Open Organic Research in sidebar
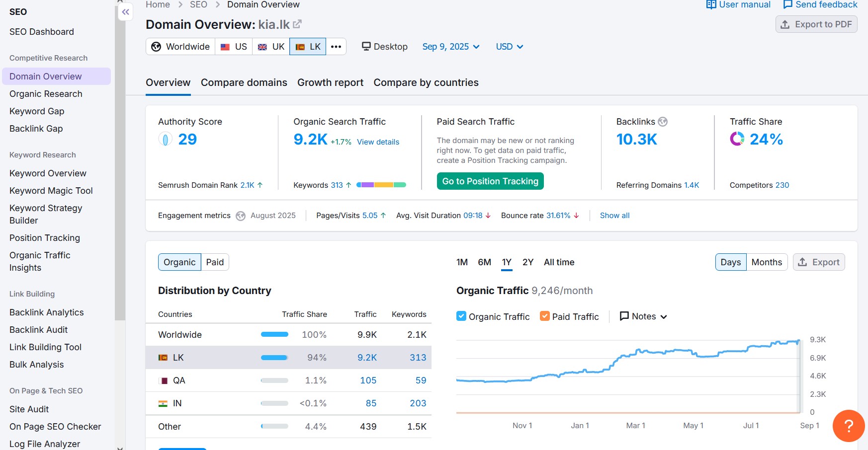Viewport: 868px width, 450px height. [46, 94]
